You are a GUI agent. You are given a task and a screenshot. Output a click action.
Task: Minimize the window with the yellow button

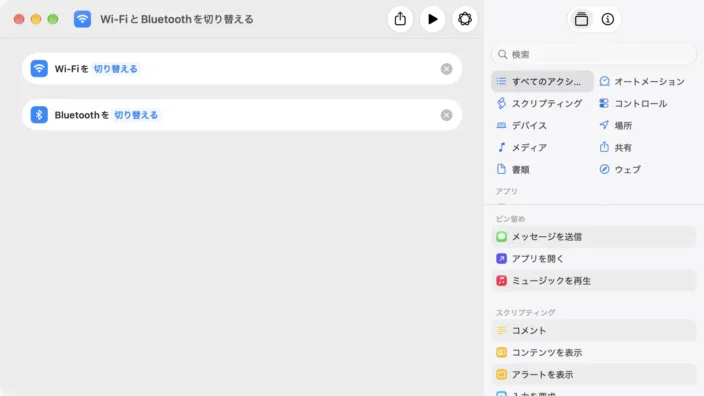tap(36, 19)
